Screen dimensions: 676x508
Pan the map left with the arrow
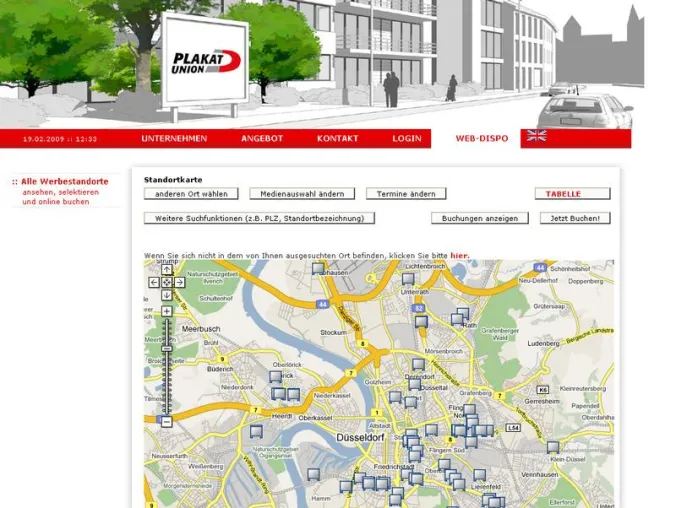[154, 282]
